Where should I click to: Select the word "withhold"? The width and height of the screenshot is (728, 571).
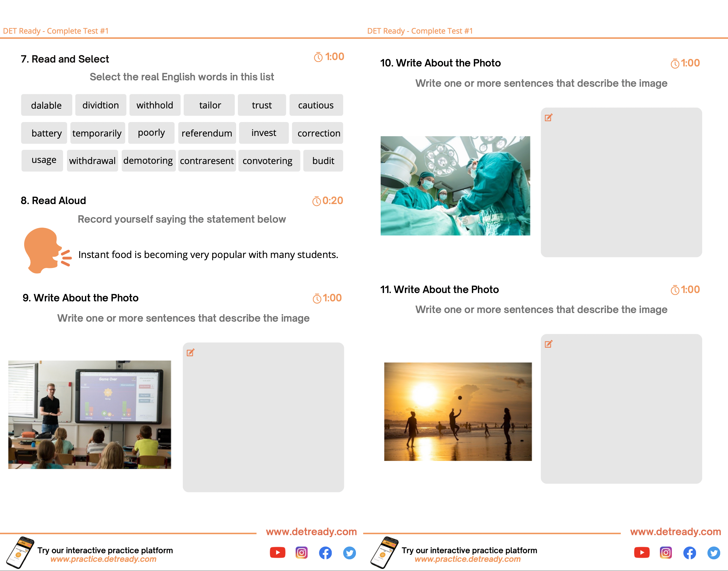pyautogui.click(x=155, y=105)
